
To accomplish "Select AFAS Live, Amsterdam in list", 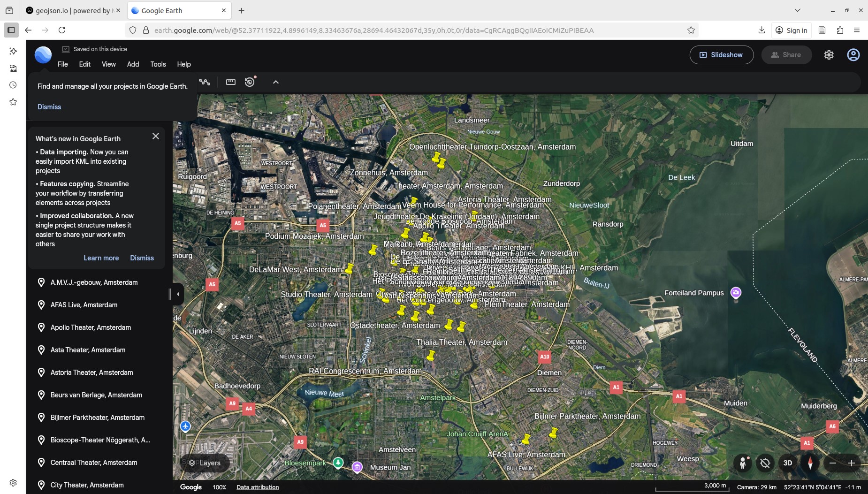I will (100, 305).
